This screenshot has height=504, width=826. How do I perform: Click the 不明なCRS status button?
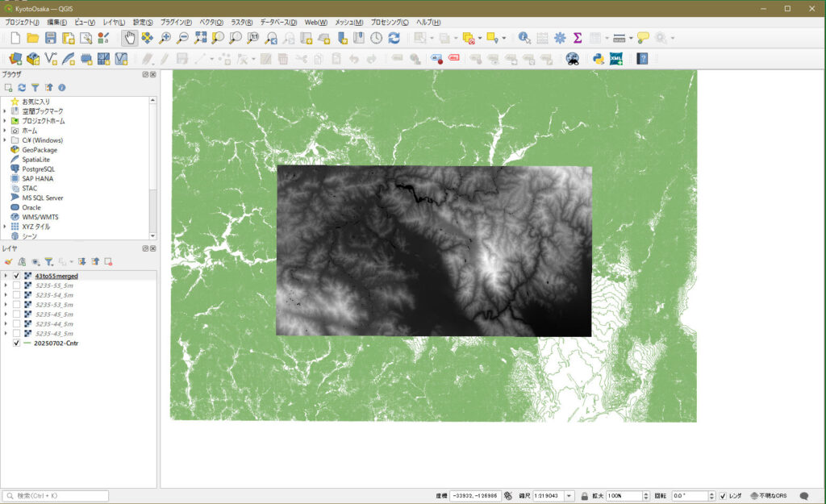coord(768,496)
